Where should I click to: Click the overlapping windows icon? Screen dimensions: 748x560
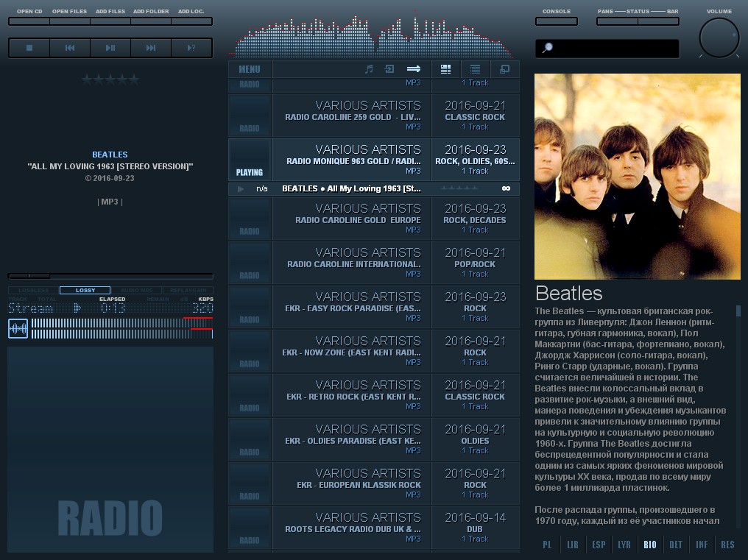coord(504,69)
